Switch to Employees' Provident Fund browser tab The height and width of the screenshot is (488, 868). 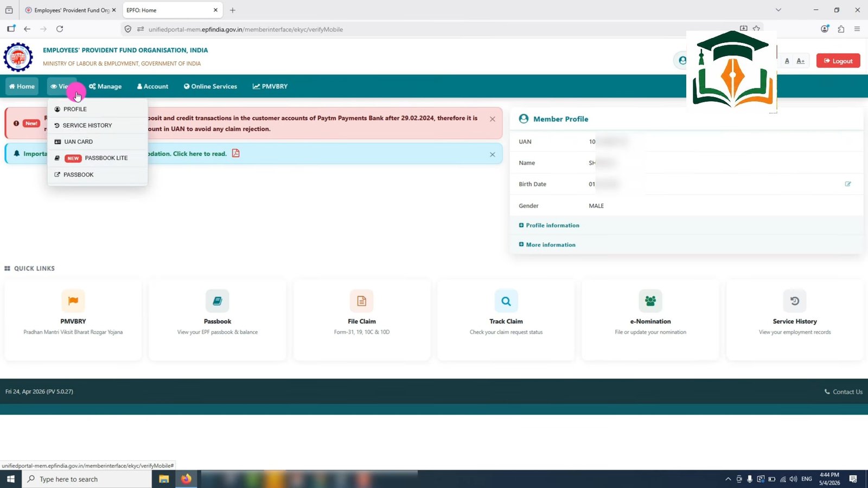(x=71, y=10)
